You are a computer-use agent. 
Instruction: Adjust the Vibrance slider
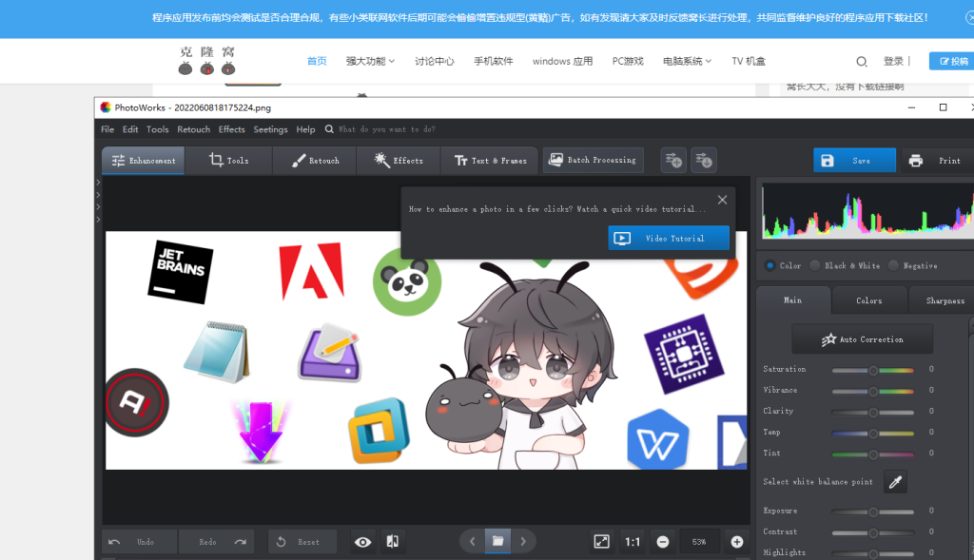[x=873, y=391]
